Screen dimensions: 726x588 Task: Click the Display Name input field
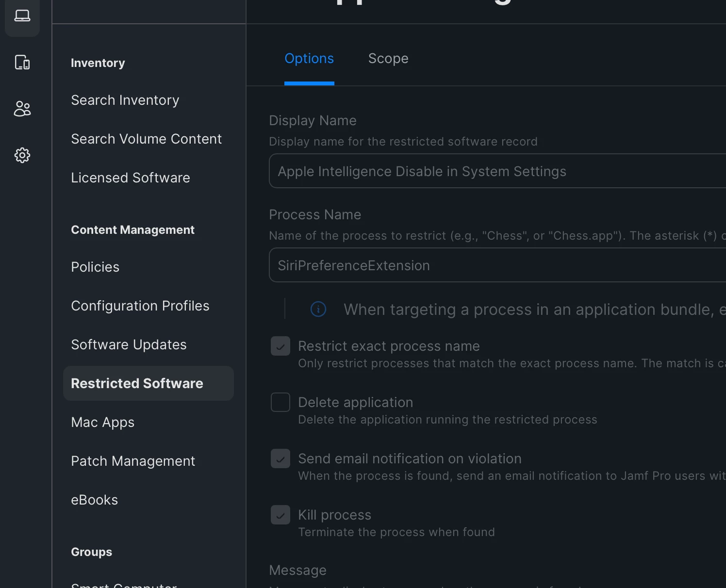click(x=497, y=171)
